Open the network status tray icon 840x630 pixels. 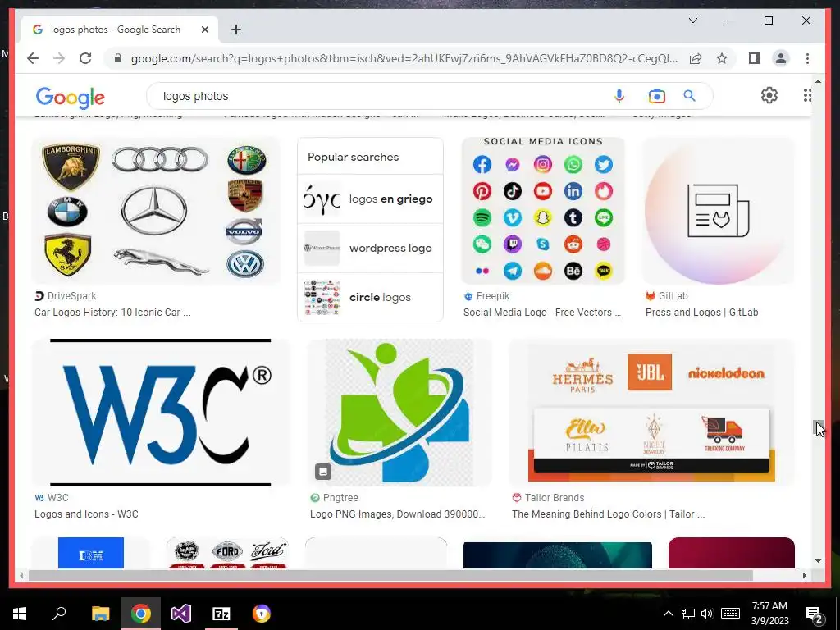pos(688,614)
